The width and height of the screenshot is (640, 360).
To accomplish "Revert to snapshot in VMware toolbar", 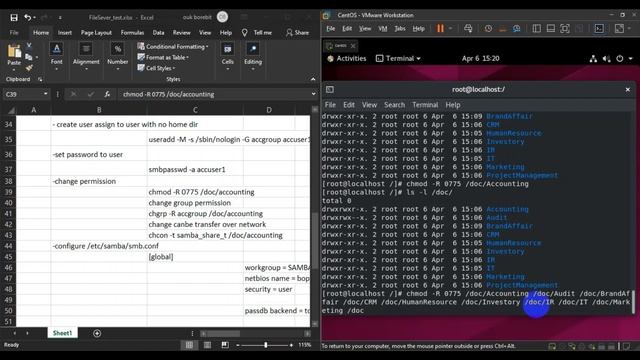I will coord(502,29).
